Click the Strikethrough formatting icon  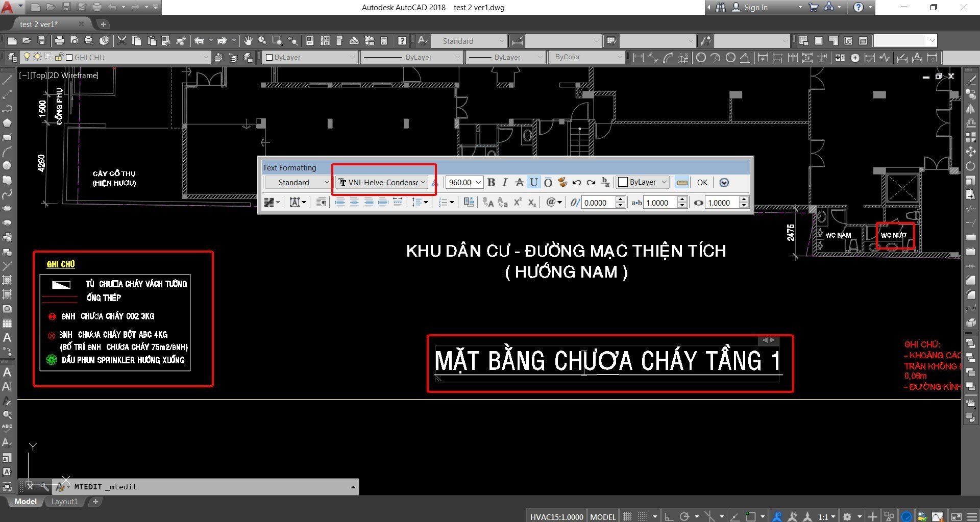[x=519, y=183]
